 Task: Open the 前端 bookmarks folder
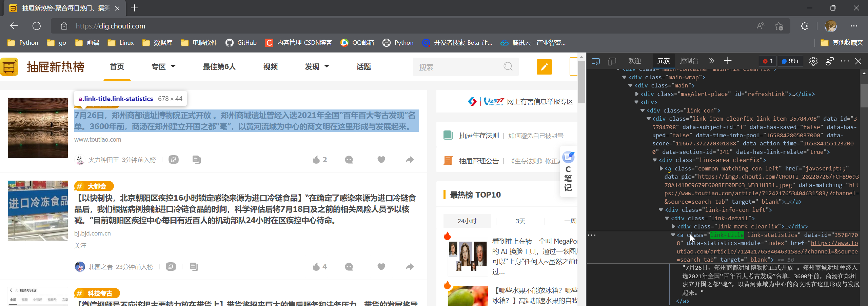[87, 43]
